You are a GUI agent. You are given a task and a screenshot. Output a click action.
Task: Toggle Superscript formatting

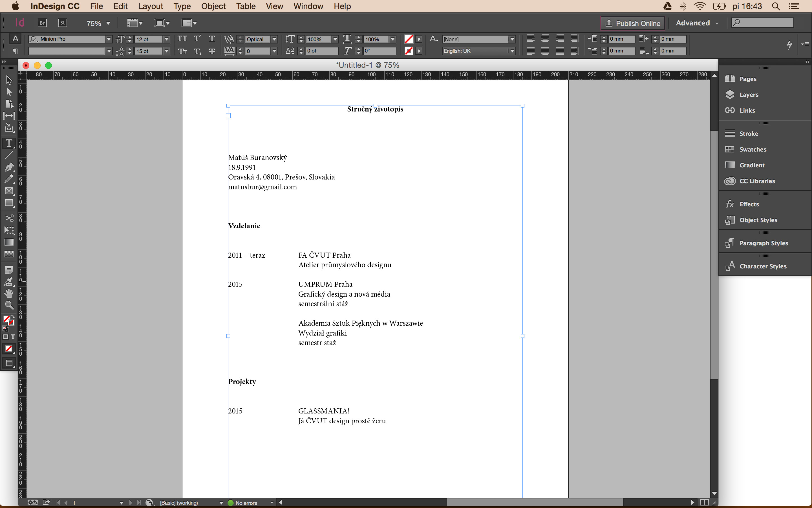pos(198,39)
